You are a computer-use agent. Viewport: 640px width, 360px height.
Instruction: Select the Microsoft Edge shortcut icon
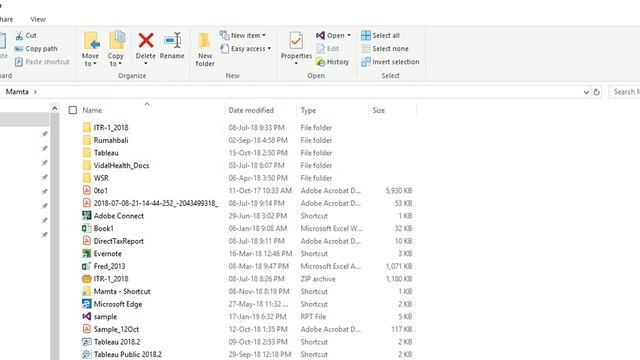point(87,304)
